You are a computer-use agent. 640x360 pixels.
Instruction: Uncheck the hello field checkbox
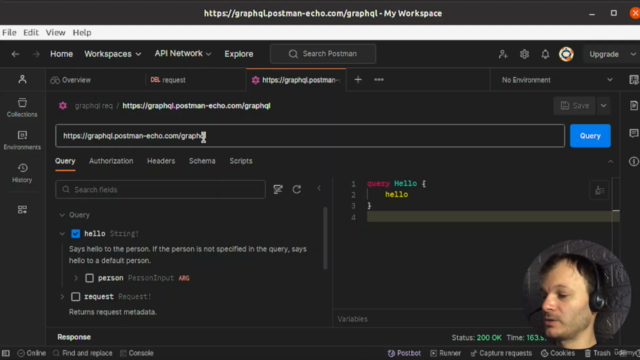click(x=76, y=233)
